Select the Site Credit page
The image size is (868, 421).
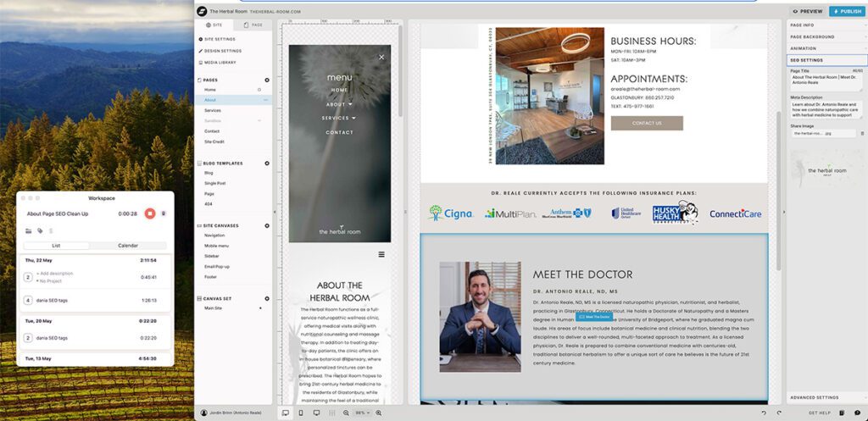tap(213, 141)
